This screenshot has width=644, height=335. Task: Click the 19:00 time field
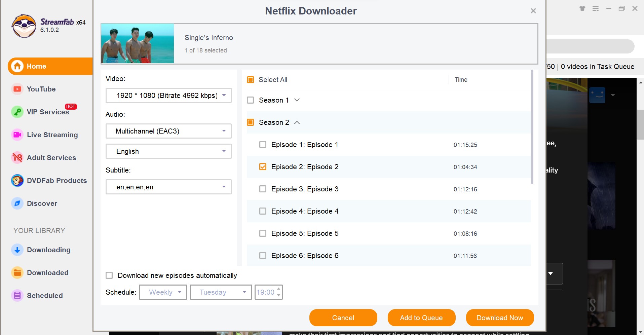click(x=265, y=292)
